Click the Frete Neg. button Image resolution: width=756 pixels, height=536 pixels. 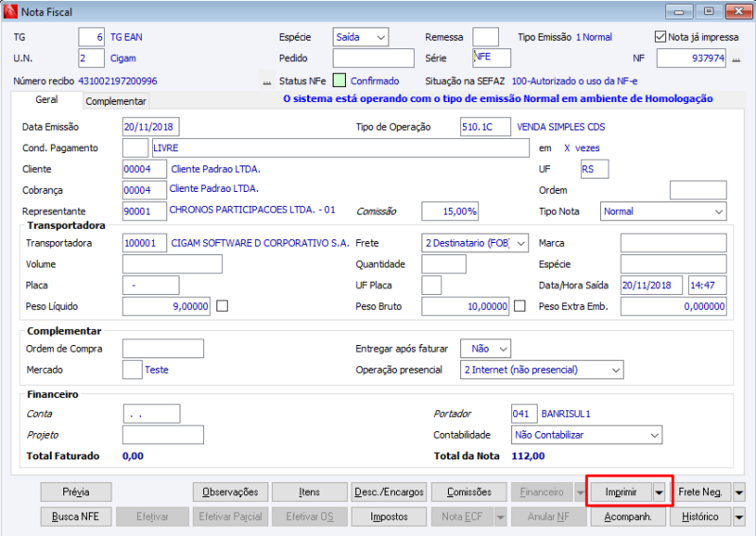coord(700,493)
